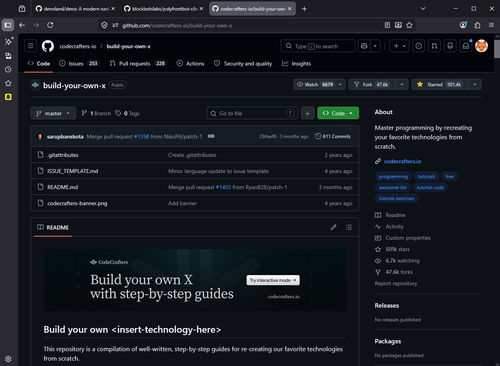The image size is (500, 366).
Task: Toggle the browser sidebar panel button
Action: point(8,25)
